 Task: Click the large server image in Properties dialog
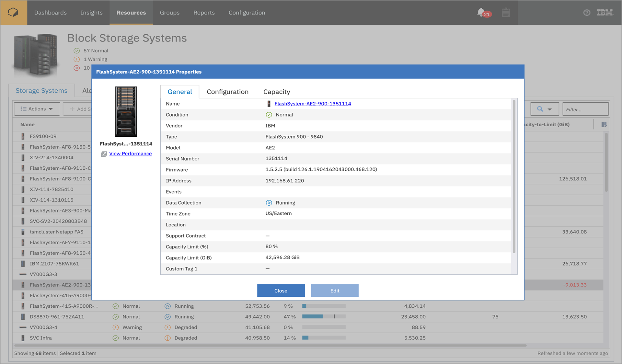pyautogui.click(x=126, y=111)
